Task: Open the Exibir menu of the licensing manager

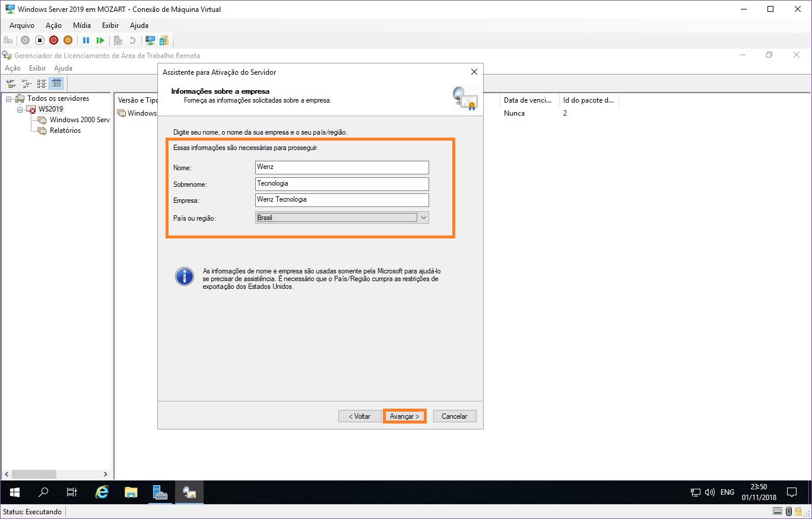Action: [37, 68]
